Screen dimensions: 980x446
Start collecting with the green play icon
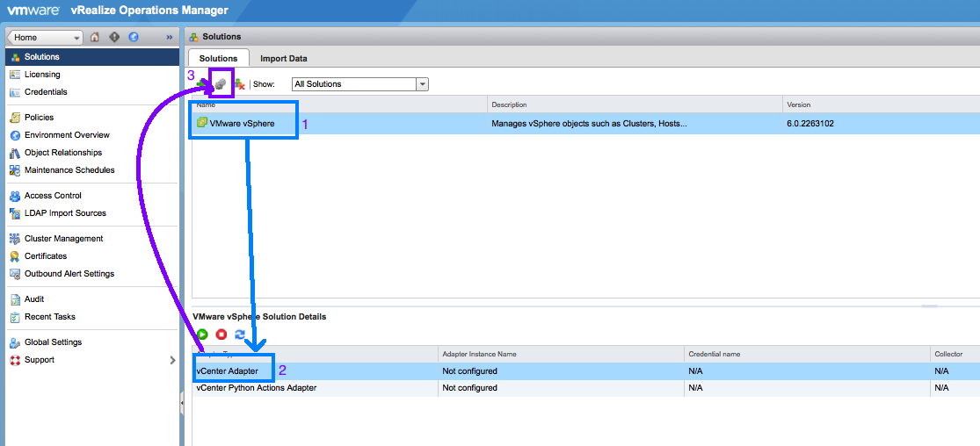(202, 334)
